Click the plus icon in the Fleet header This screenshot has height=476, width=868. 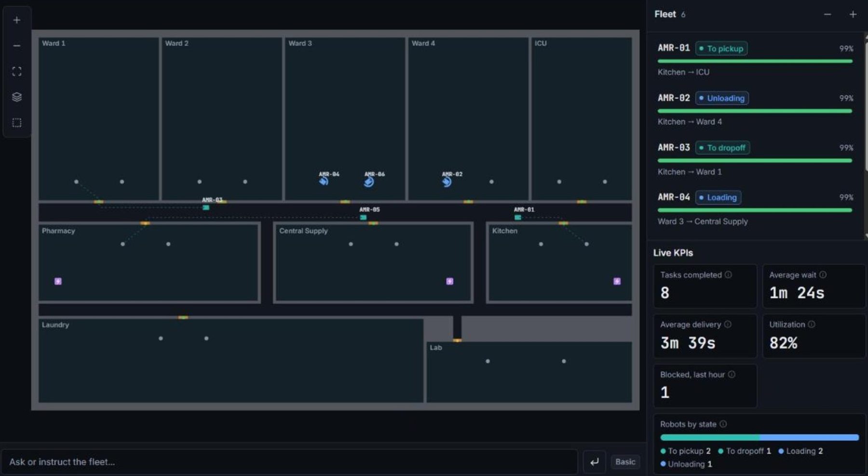tap(853, 14)
